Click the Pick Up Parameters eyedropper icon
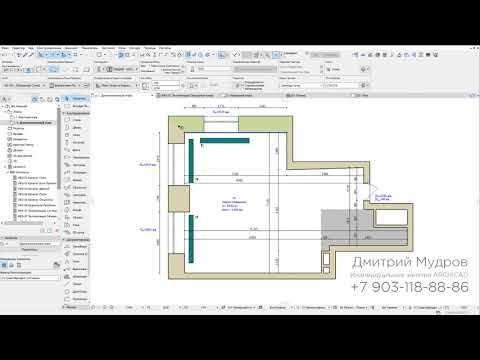The width and height of the screenshot is (480, 360). [26, 55]
